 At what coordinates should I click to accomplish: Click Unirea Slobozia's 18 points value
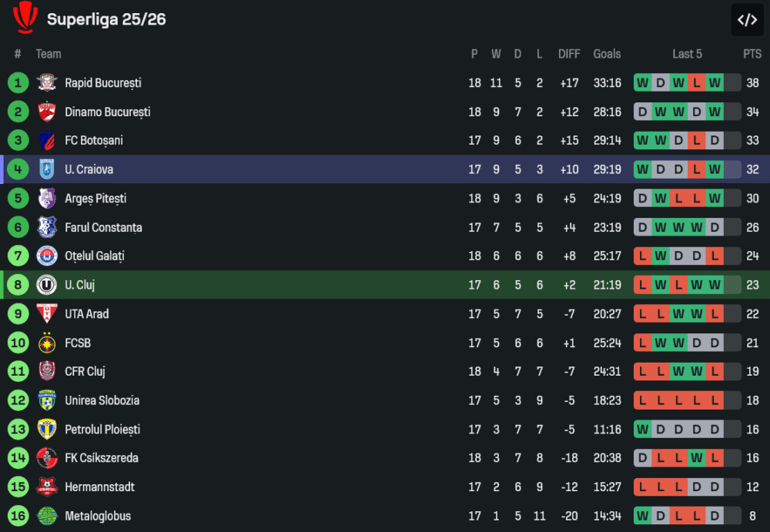coord(752,400)
